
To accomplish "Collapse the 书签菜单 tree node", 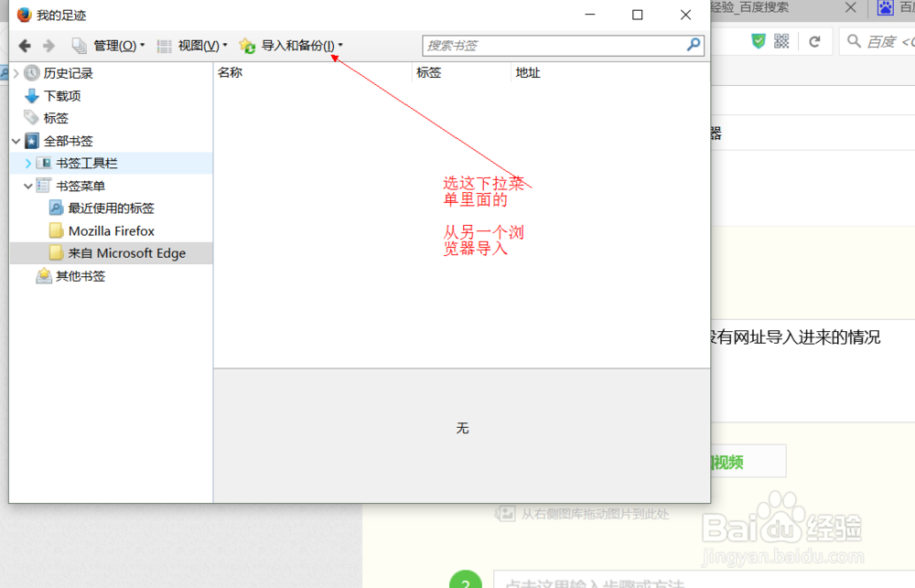I will pyautogui.click(x=28, y=186).
